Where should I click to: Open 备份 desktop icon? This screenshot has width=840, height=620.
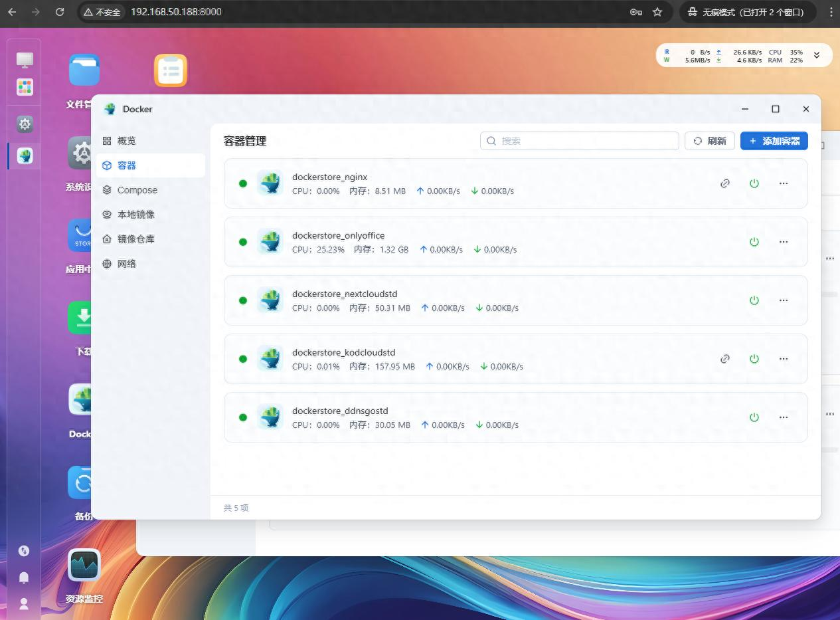point(80,482)
